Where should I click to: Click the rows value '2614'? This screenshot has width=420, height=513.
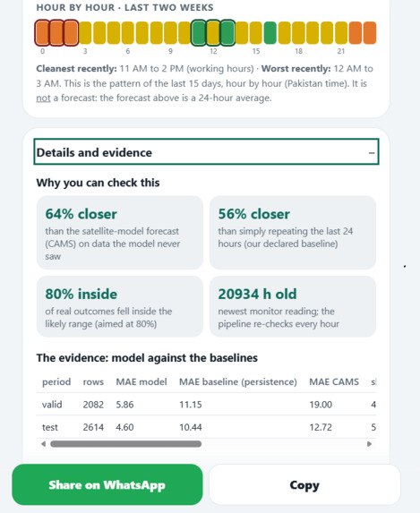(x=93, y=427)
